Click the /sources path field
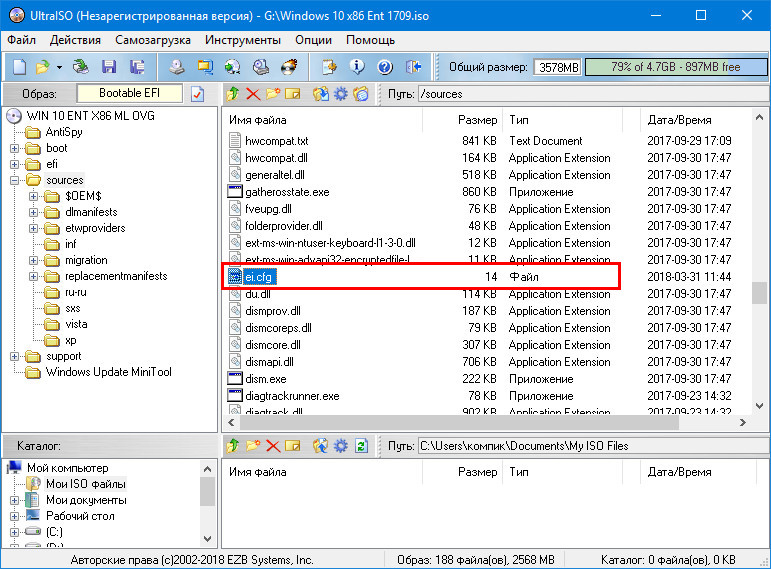The width and height of the screenshot is (771, 569). click(593, 93)
